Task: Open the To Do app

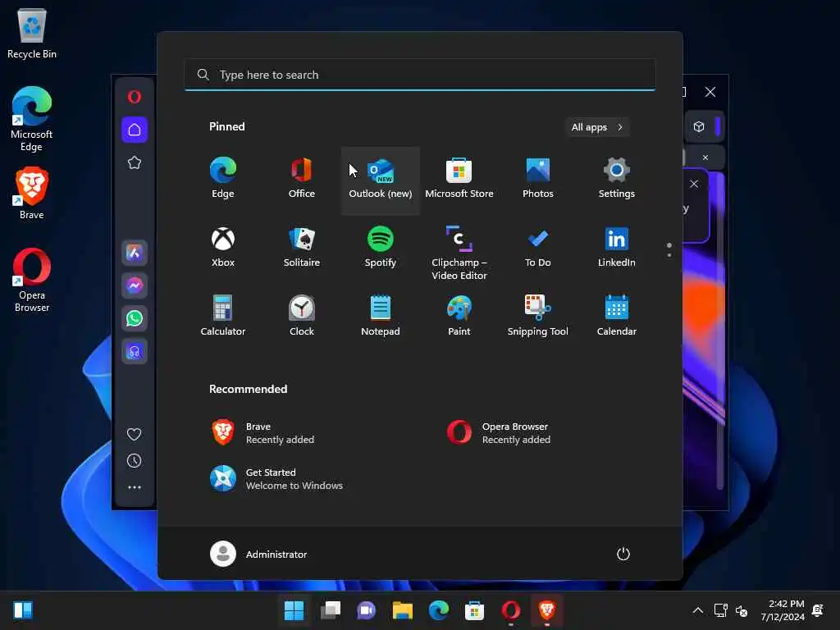Action: (538, 248)
